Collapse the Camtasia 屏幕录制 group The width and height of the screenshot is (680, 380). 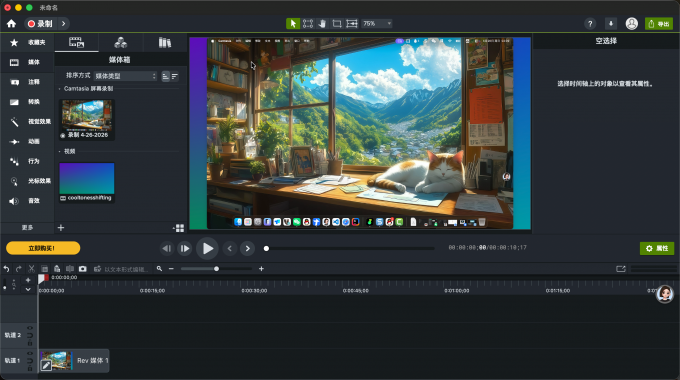tap(60, 89)
